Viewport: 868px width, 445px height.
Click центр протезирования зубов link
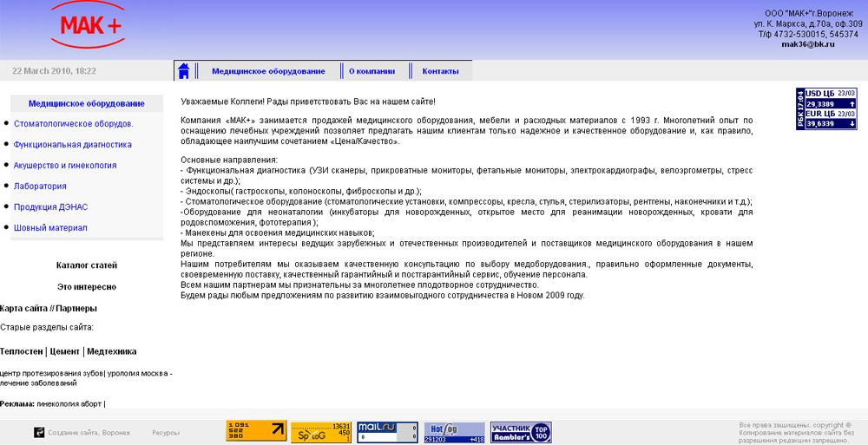click(x=51, y=374)
